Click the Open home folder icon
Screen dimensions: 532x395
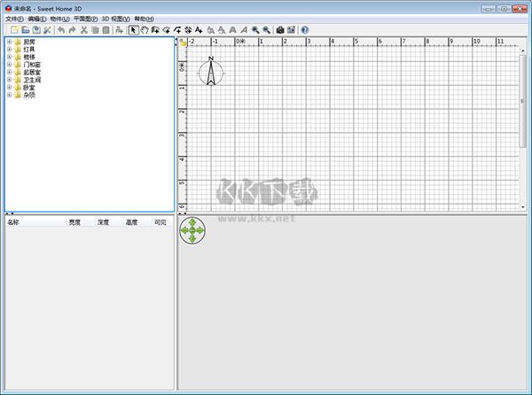[x=25, y=29]
